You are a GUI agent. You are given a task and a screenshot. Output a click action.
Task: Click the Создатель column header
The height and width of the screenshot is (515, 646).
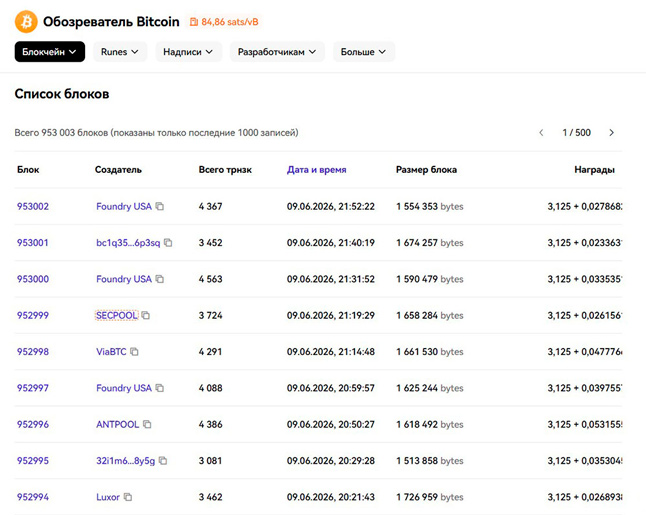coord(118,170)
